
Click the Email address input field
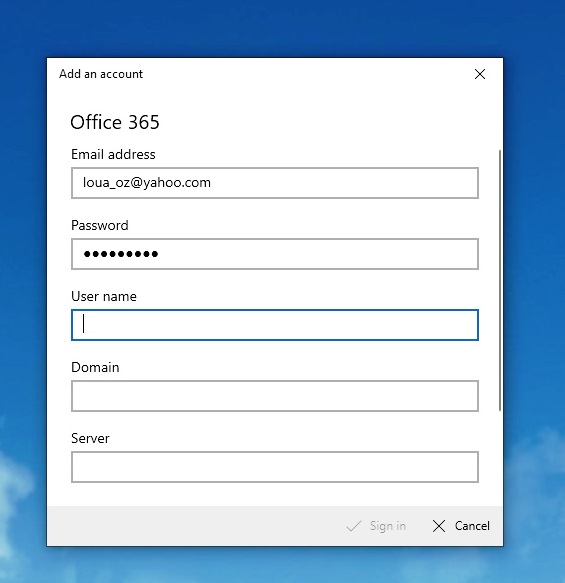[x=275, y=183]
